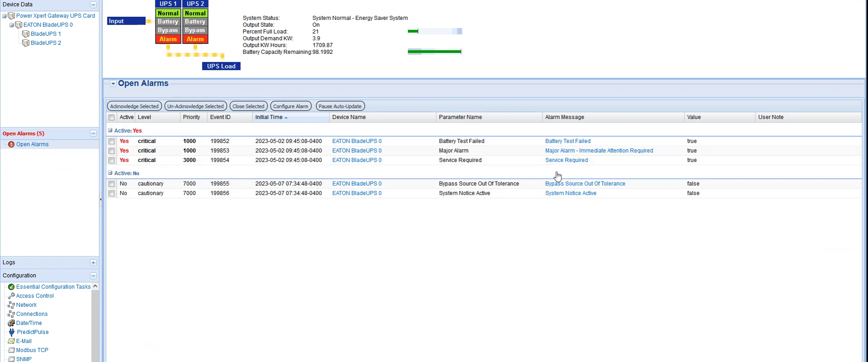Click the UPS 1 red Alarm indicator
This screenshot has width=868, height=362.
168,39
